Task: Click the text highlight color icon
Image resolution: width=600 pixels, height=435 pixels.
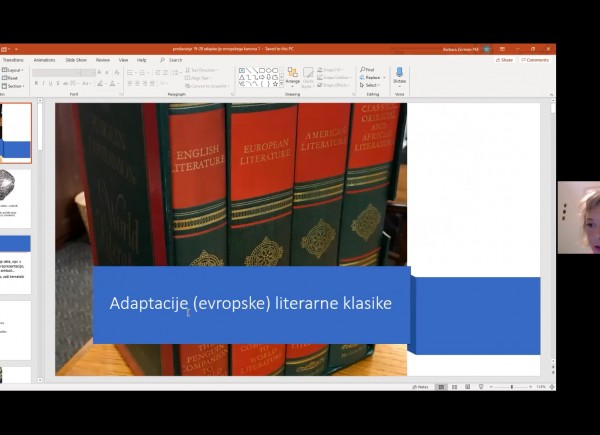Action: tap(100, 83)
